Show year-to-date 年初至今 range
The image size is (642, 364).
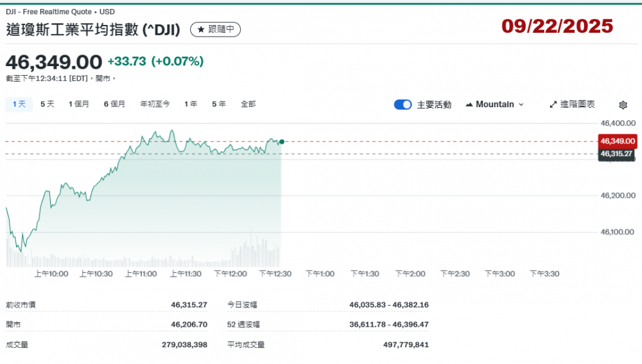click(155, 104)
